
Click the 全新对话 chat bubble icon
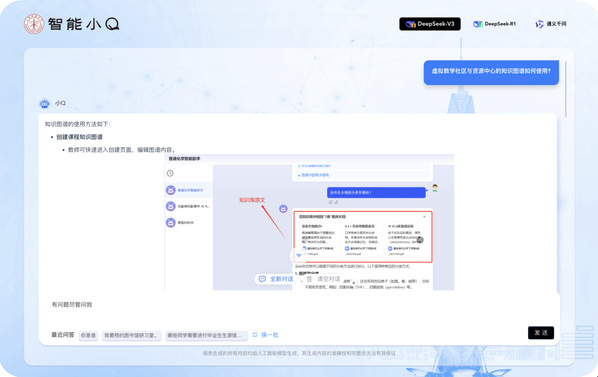pyautogui.click(x=262, y=279)
